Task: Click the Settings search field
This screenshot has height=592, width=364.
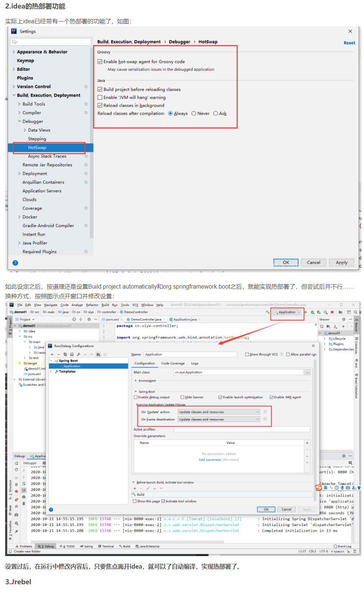Action: 51,42
